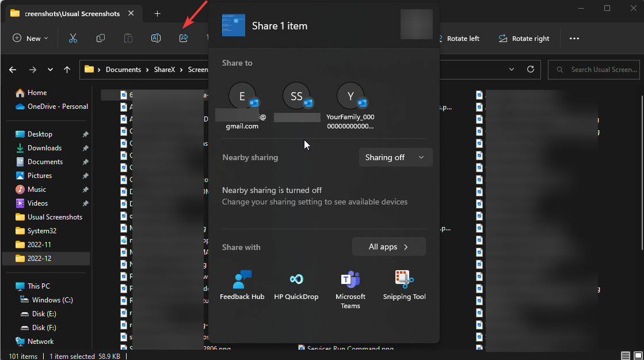Screen dimensions: 644x360
Task: Expand the New item dropdown
Action: [x=31, y=38]
